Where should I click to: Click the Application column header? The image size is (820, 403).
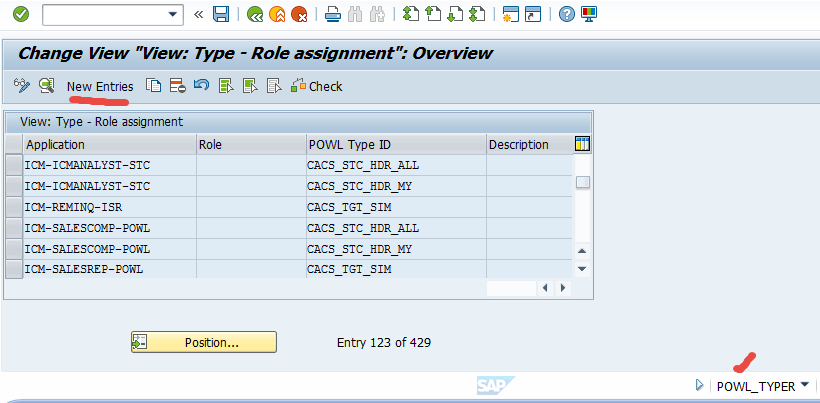(110, 145)
